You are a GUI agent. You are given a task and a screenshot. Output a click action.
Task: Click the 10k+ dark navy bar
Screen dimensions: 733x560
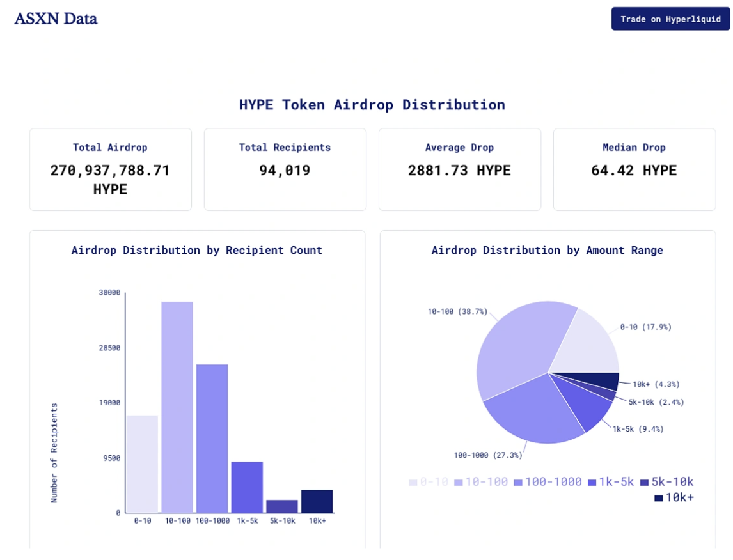click(317, 501)
